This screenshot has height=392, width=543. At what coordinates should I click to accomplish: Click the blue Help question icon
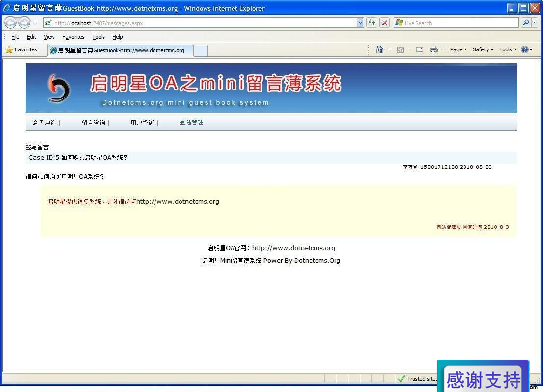pos(525,50)
